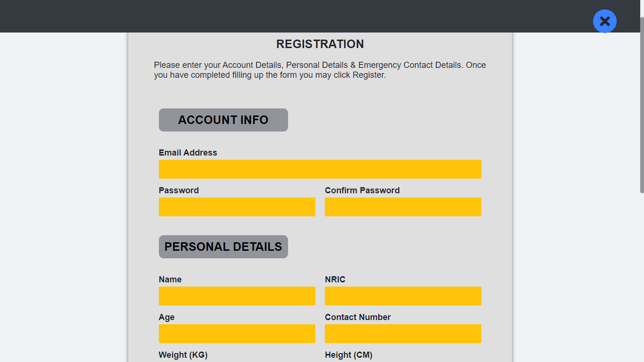
Task: Click the Contact Number label
Action: pyautogui.click(x=357, y=317)
